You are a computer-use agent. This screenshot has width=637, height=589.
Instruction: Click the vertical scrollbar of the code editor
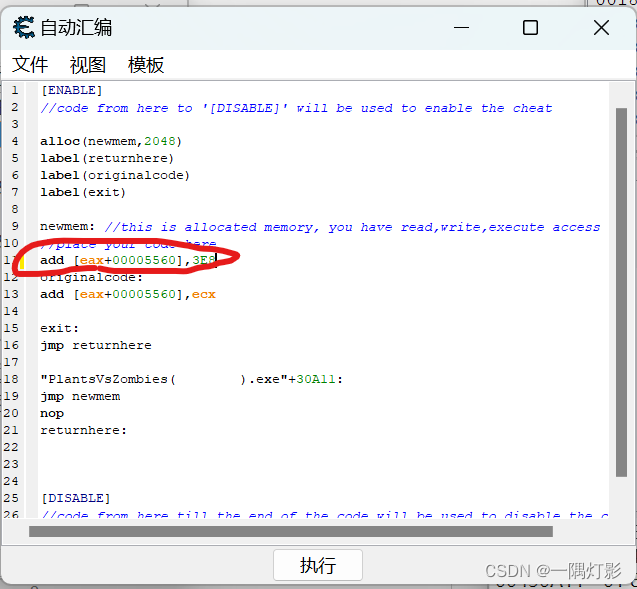(621, 292)
